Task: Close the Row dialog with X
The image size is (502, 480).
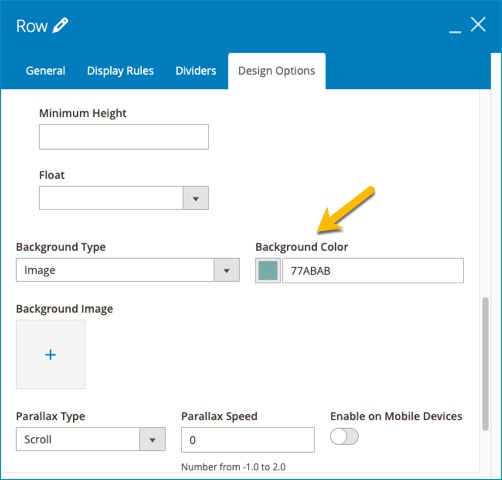Action: [478, 25]
